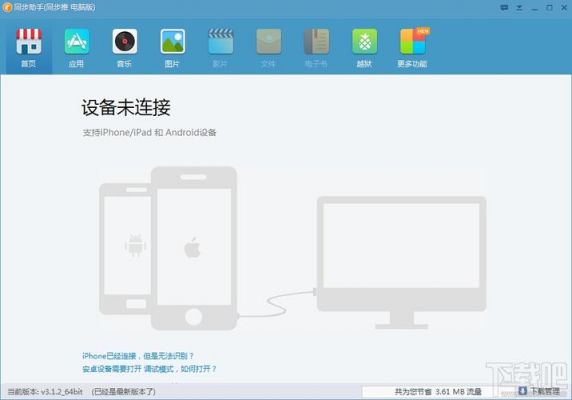Screen dimensions: 572x400
Task: Click the iPhone device illustration
Action: (194, 248)
